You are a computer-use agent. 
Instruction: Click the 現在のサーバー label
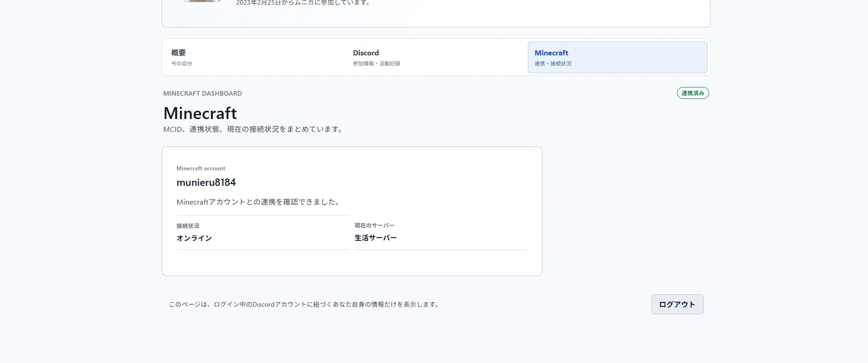point(374,226)
